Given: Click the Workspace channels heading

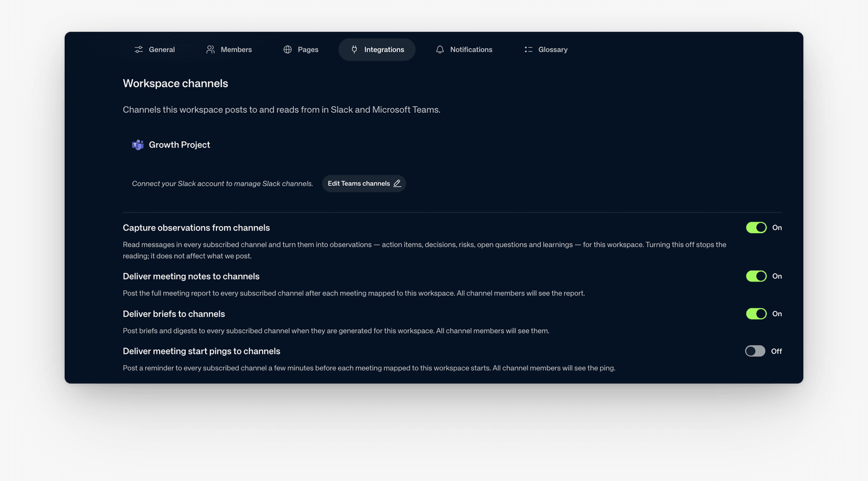Looking at the screenshot, I should [175, 84].
